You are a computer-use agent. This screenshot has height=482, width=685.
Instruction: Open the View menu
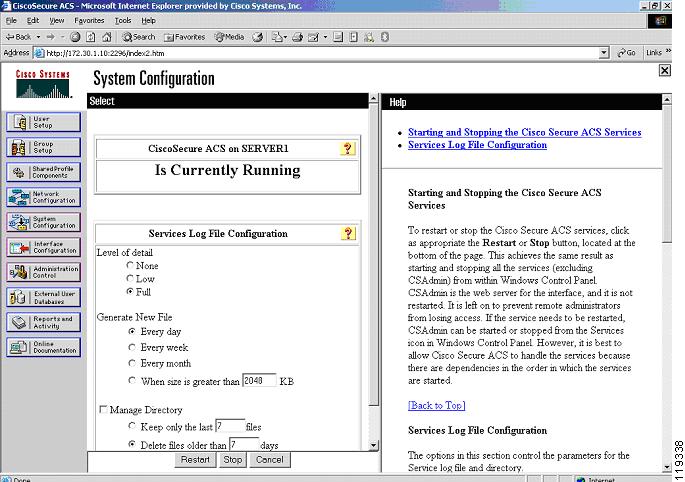coord(57,21)
